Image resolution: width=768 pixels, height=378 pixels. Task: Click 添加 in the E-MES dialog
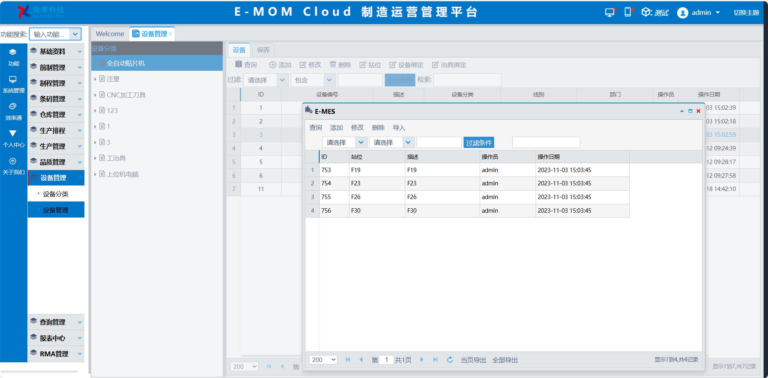pos(336,128)
